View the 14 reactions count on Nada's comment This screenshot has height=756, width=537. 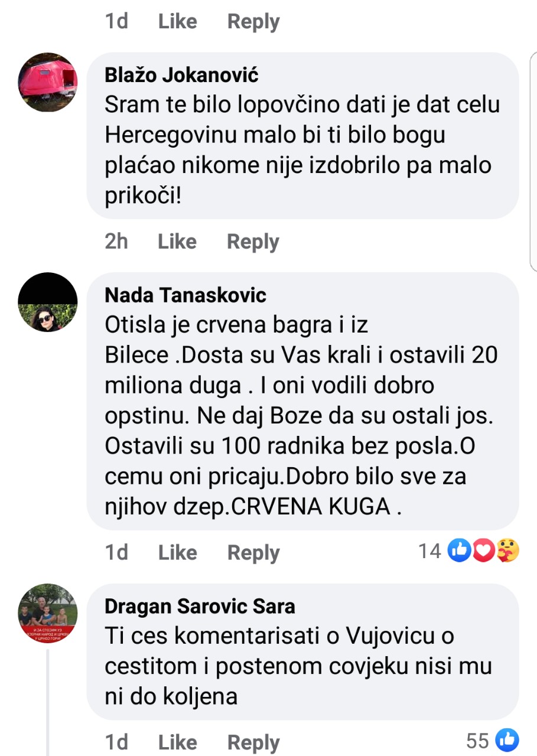(x=430, y=551)
